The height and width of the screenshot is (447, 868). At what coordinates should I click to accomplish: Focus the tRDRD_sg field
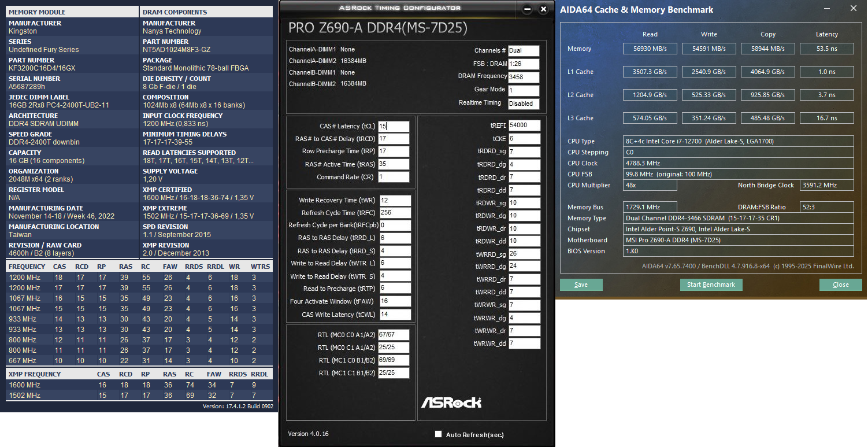pyautogui.click(x=525, y=152)
